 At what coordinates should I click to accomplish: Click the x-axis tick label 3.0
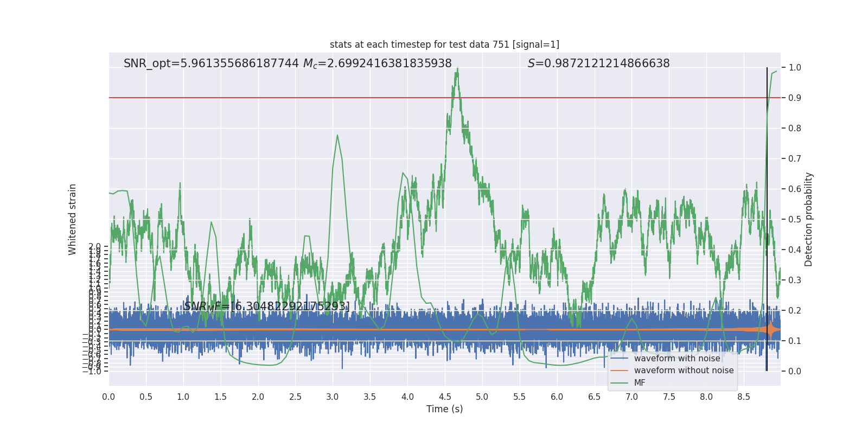[333, 397]
